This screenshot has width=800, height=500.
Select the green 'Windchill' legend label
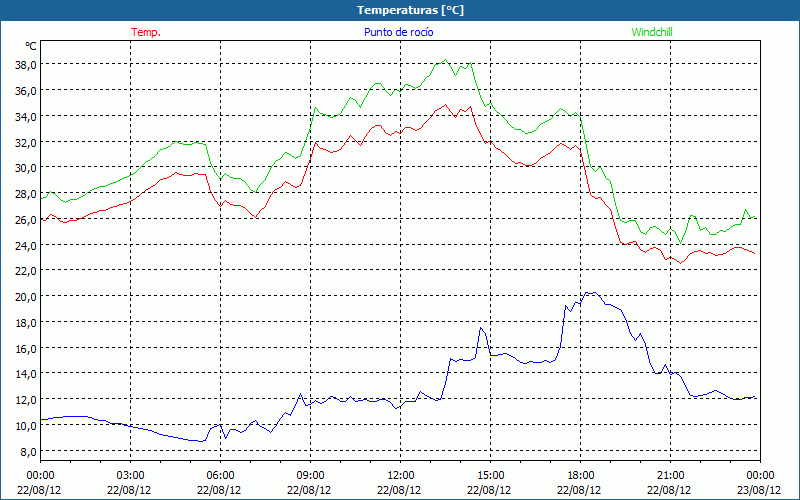click(x=652, y=32)
